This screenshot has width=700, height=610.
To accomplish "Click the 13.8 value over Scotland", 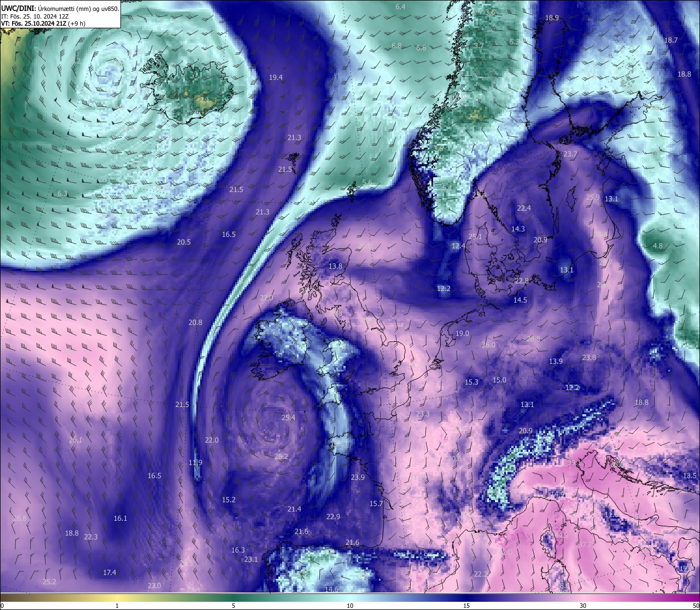I will (335, 266).
